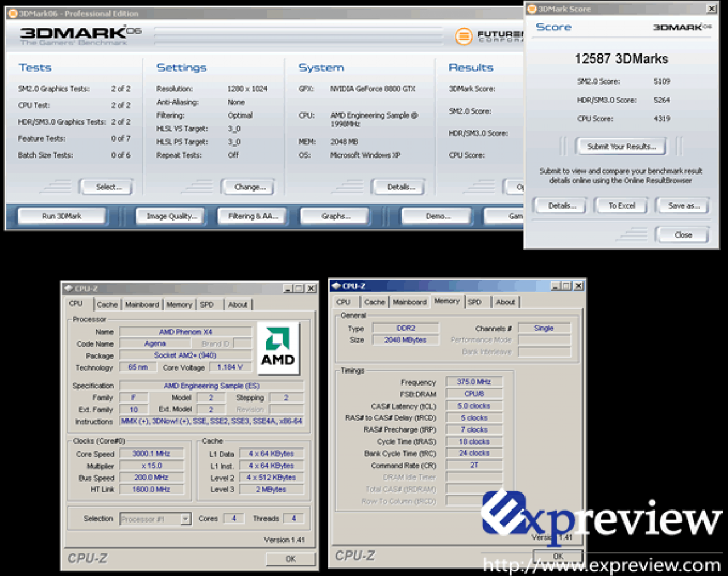Click the Multiplier x 15.0 value
Screen dimensions: 728x576
[x=151, y=466]
